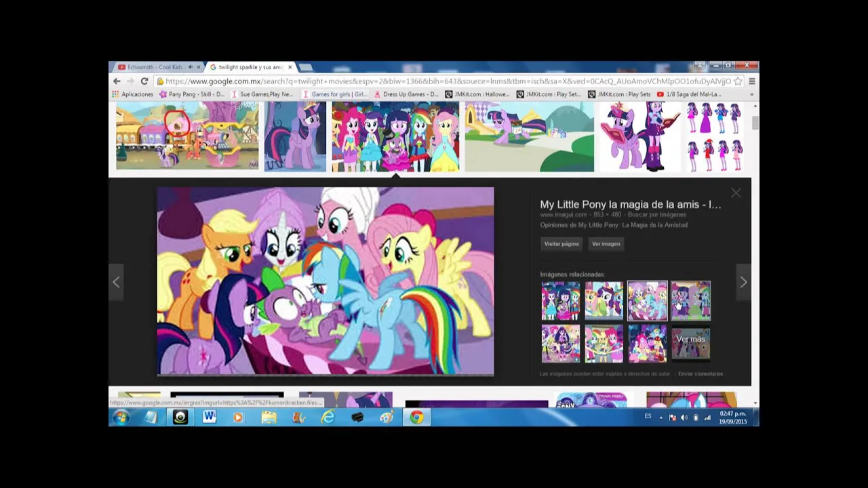Open the Chrome menu (three lines) icon
Screen dimensions: 868x488
click(x=751, y=81)
